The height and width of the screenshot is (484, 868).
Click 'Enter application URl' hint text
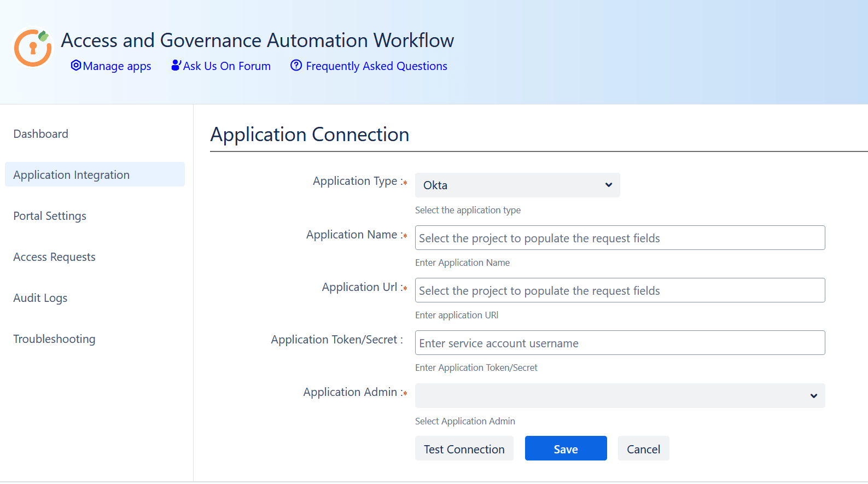tap(457, 315)
